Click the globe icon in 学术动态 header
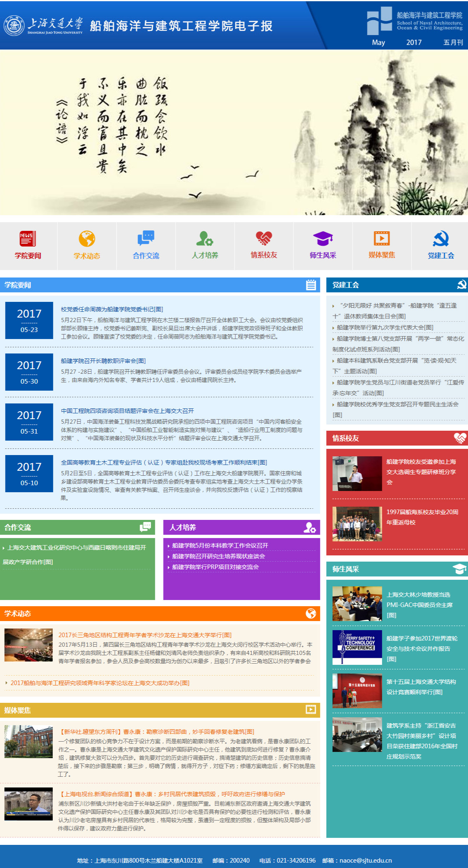Image resolution: width=468 pixels, height=868 pixels. point(311,614)
